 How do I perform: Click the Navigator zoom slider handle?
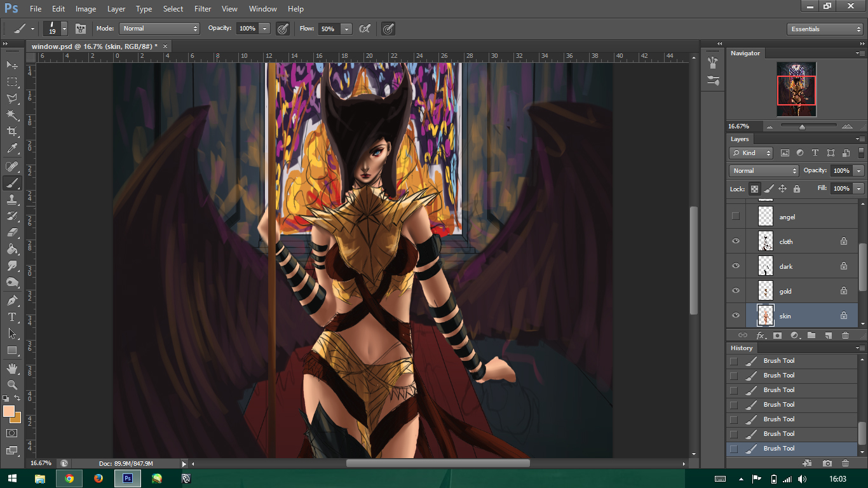click(x=802, y=126)
